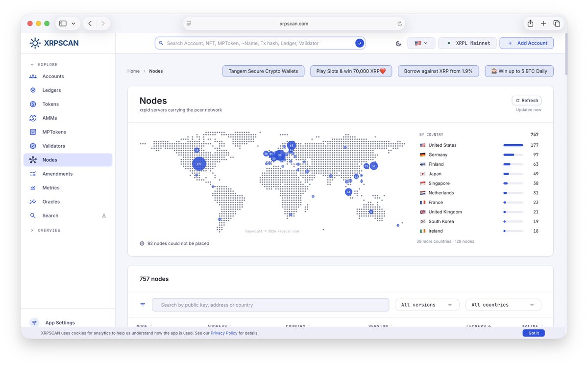Click the filter icon beside nodes search

143,305
